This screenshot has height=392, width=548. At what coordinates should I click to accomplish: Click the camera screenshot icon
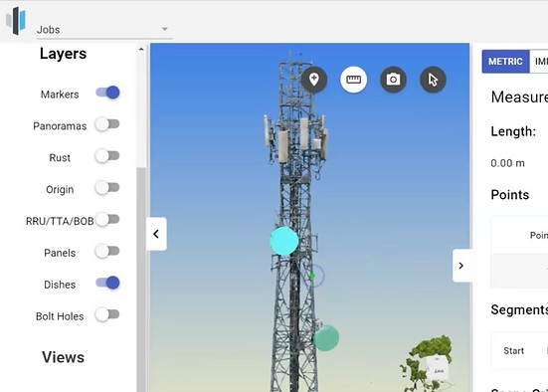click(393, 80)
